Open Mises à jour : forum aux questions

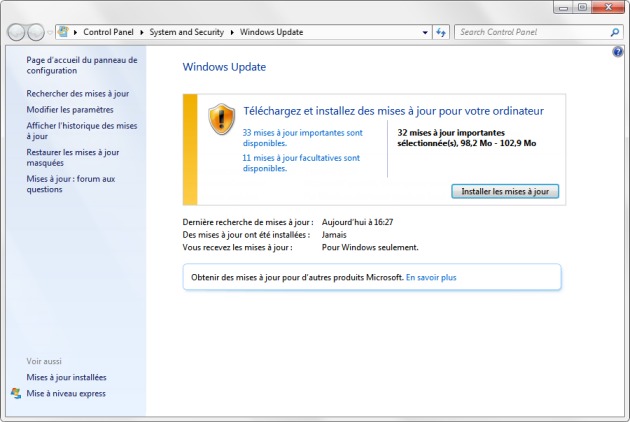tap(71, 184)
